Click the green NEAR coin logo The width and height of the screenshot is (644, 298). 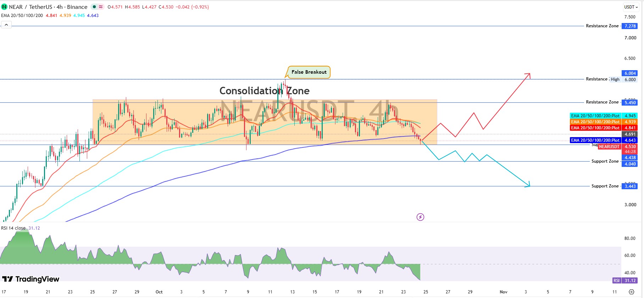5,7
